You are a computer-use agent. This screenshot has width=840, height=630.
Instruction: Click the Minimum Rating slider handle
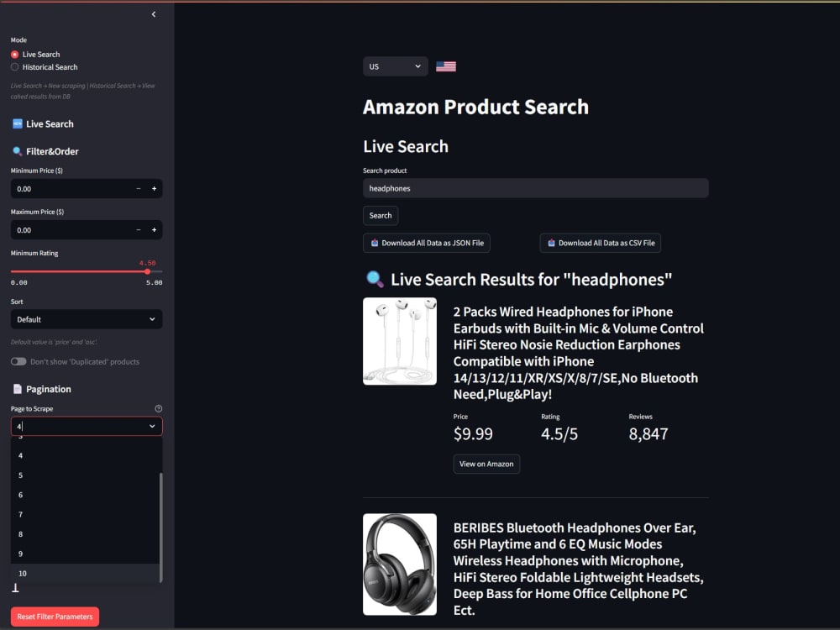pos(147,271)
